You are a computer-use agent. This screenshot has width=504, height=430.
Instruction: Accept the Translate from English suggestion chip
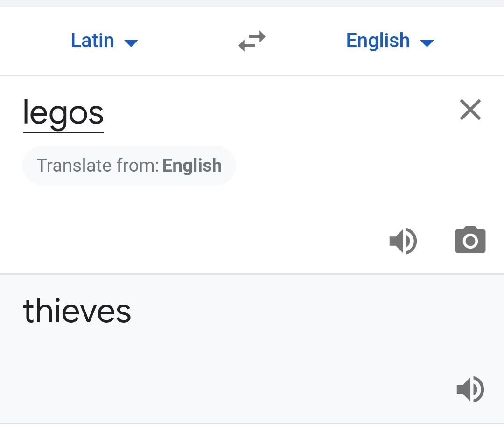pos(129,166)
